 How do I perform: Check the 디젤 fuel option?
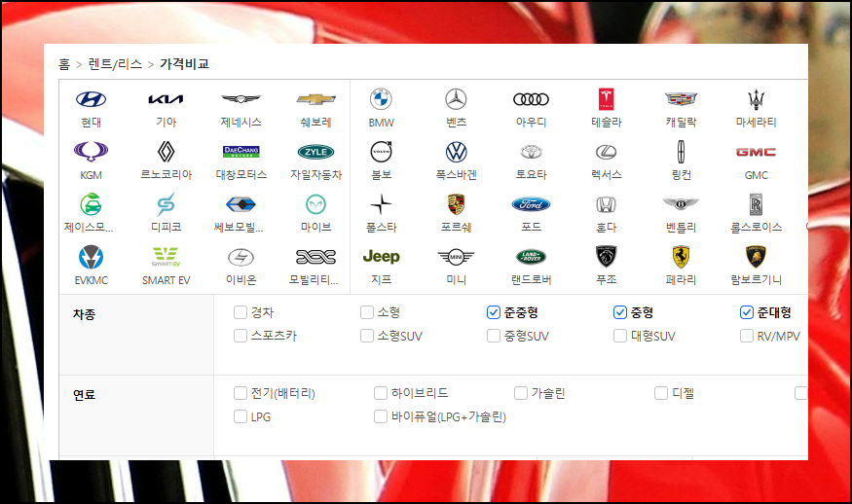coord(661,393)
